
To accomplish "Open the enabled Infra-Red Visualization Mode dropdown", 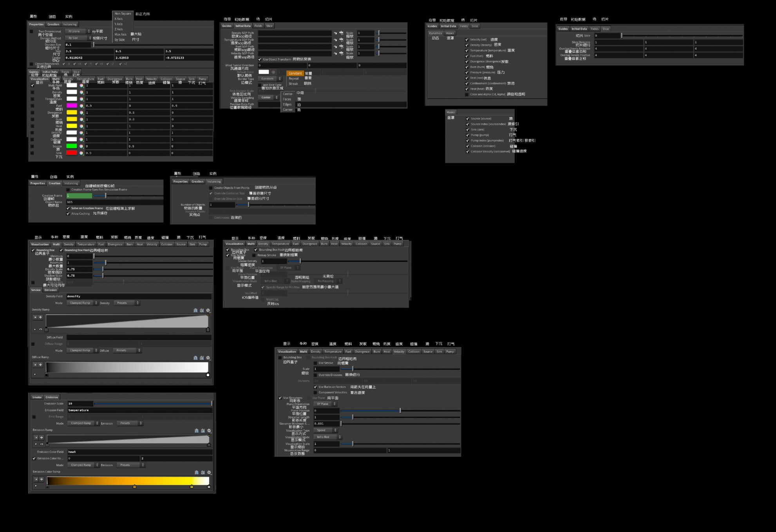I will click(x=328, y=437).
